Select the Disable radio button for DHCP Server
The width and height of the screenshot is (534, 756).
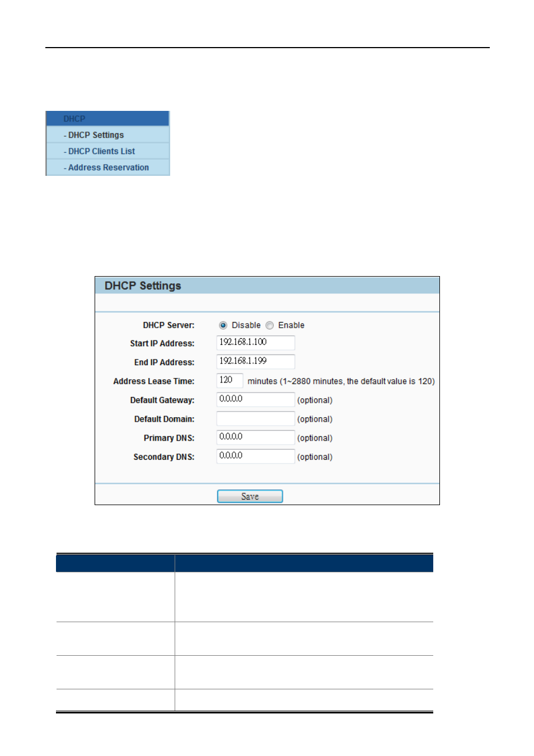(x=223, y=325)
